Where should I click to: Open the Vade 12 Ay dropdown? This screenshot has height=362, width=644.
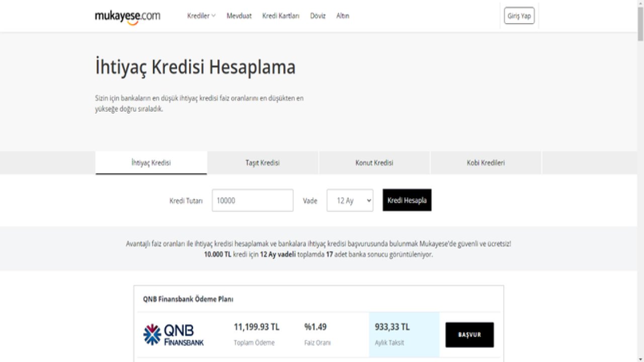point(350,200)
